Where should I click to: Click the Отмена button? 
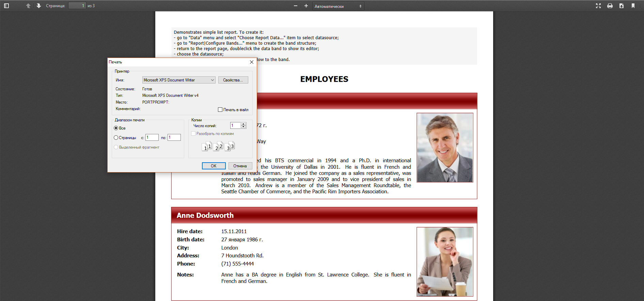240,166
